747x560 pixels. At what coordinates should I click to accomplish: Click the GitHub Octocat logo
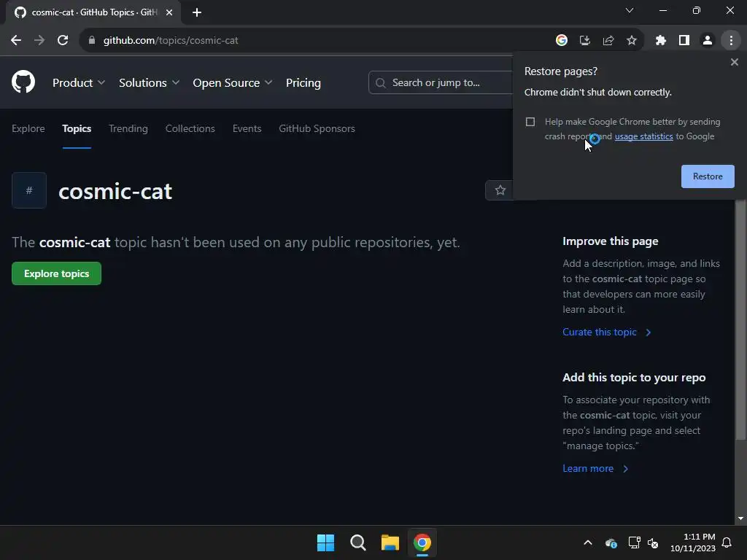point(23,82)
